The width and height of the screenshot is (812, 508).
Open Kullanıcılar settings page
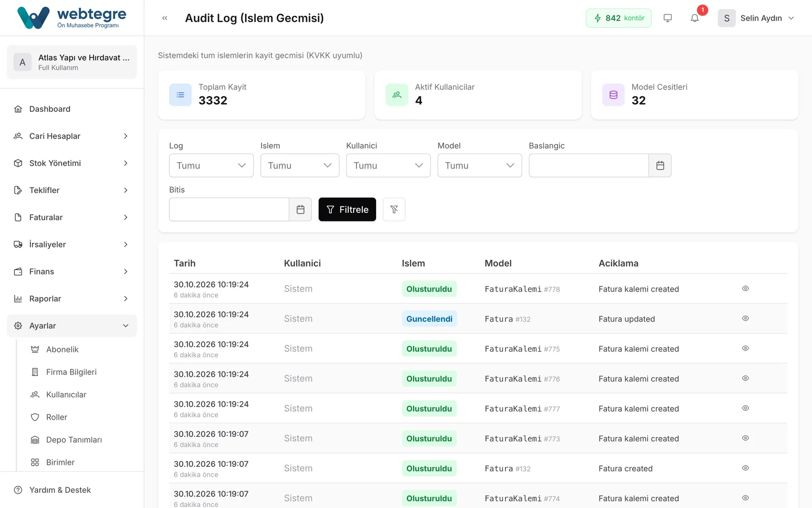[66, 395]
